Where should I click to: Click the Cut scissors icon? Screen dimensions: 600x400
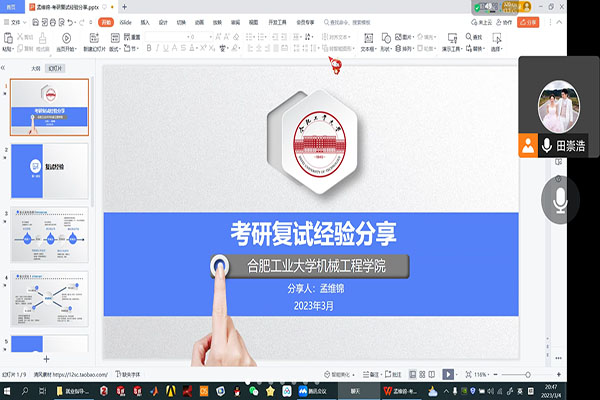tap(20, 37)
